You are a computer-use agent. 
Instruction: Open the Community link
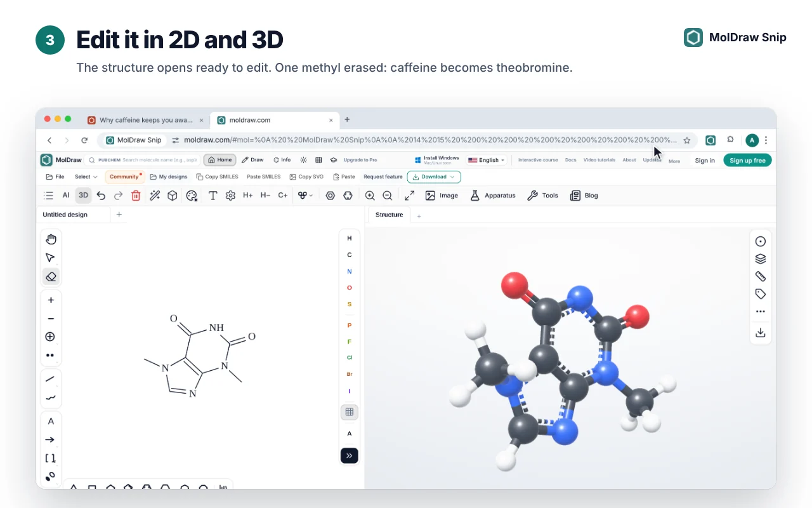tap(124, 177)
